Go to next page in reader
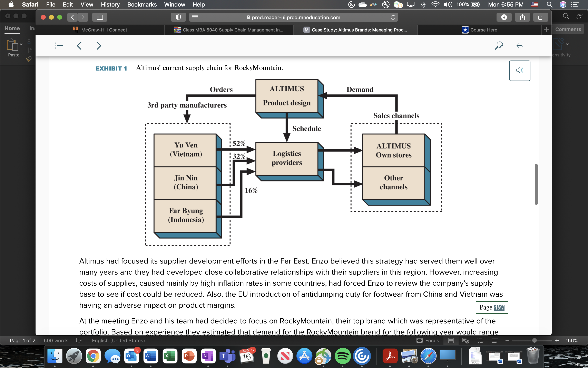The height and width of the screenshot is (368, 588). pyautogui.click(x=98, y=46)
